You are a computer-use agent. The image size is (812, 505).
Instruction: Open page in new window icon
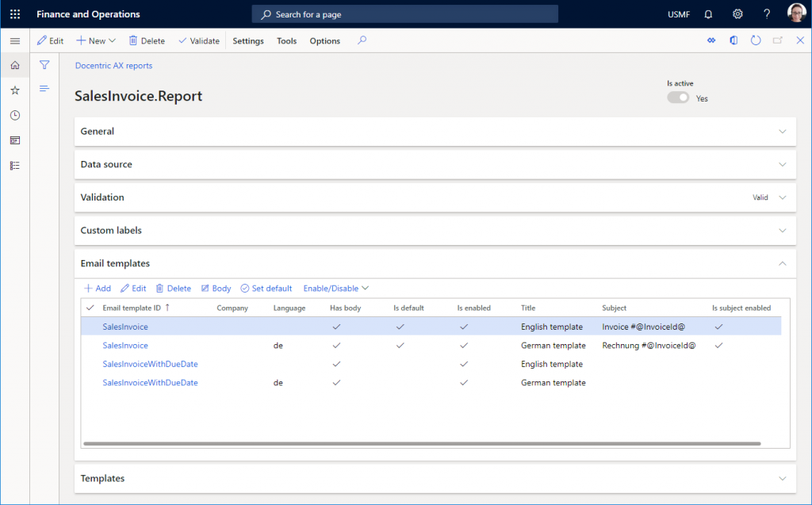pos(777,40)
